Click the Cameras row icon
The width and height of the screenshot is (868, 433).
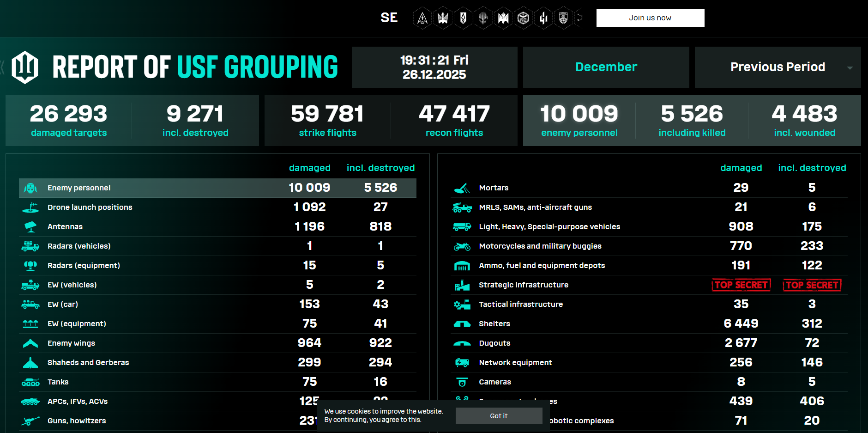pos(462,382)
